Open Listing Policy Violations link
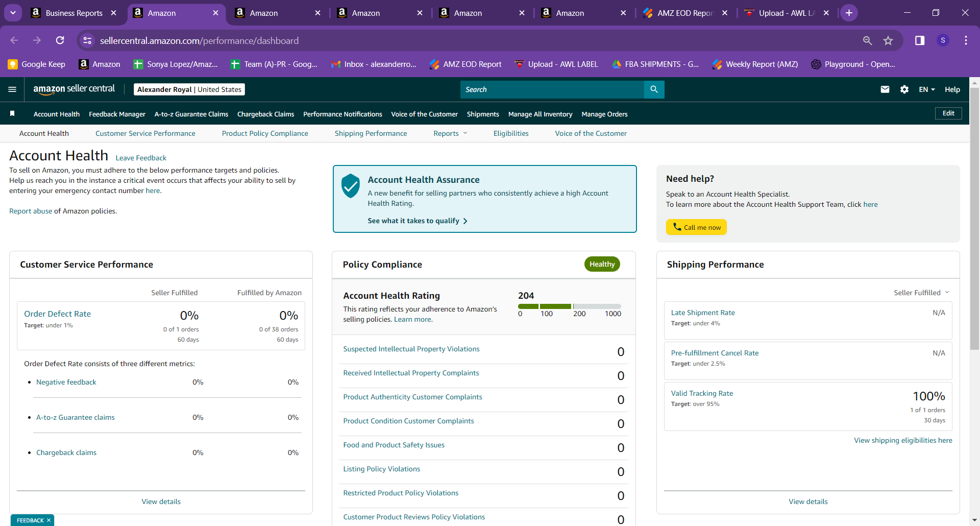980x526 pixels. pos(382,469)
